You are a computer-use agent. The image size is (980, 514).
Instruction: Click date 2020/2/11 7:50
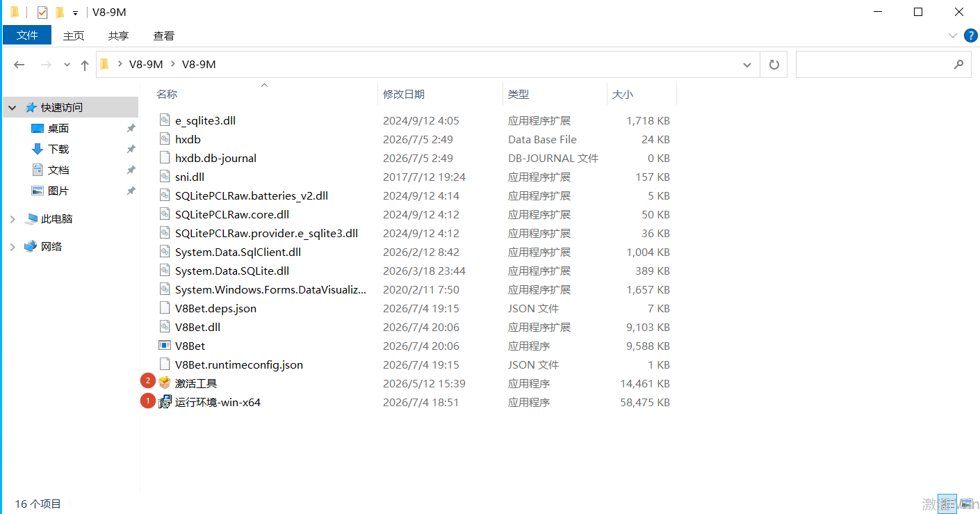(421, 289)
